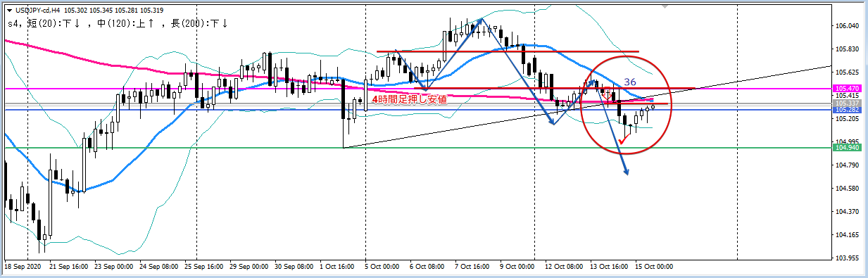Open the USDJPY-cd,H4 title arrow menu

click(x=8, y=9)
